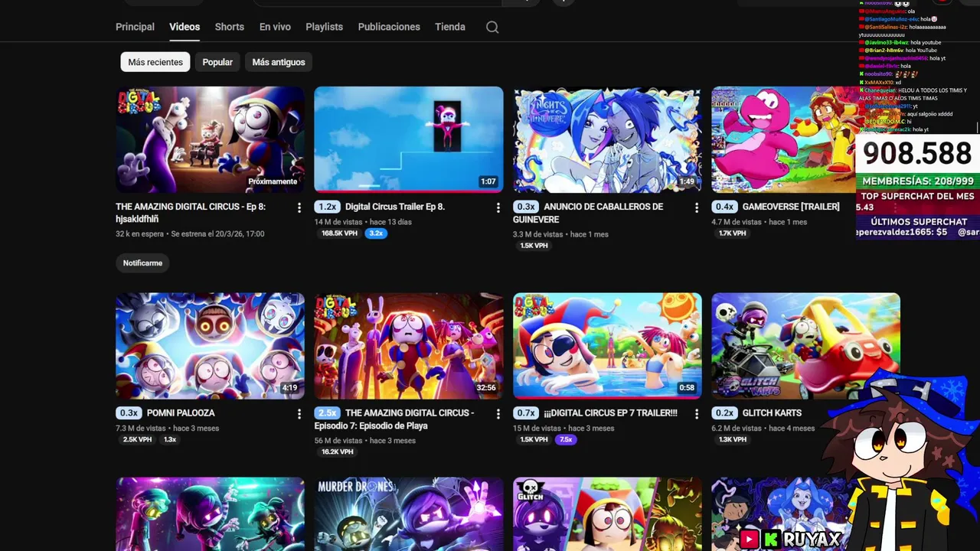Open the Ep 7 Trailer 0:58 thumbnail

coord(607,346)
